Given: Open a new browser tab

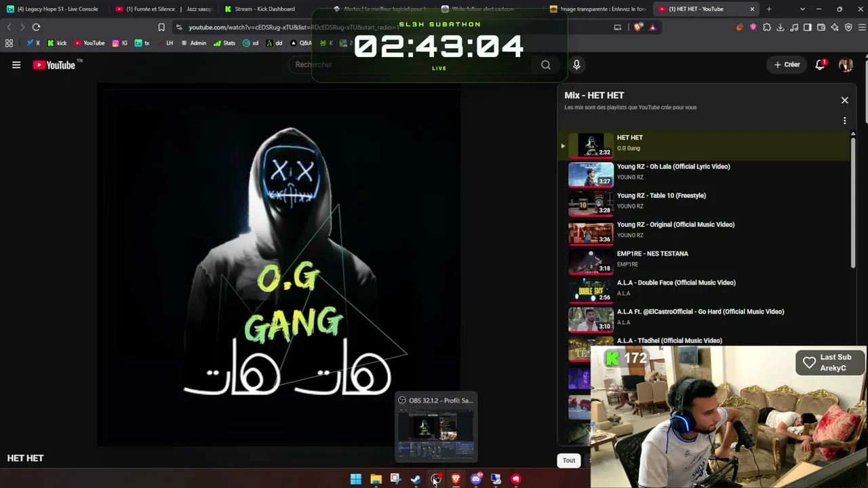Looking at the screenshot, I should click(769, 9).
